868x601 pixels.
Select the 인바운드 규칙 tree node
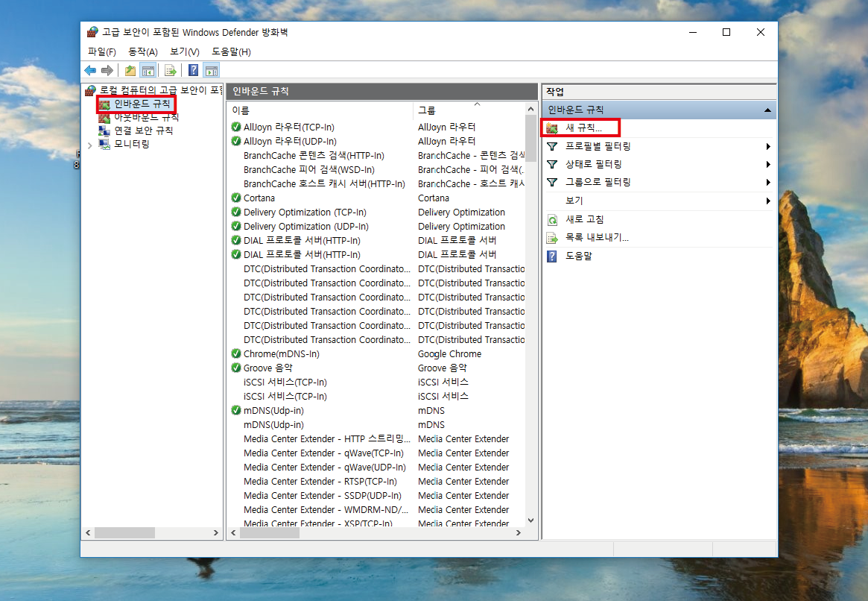142,104
